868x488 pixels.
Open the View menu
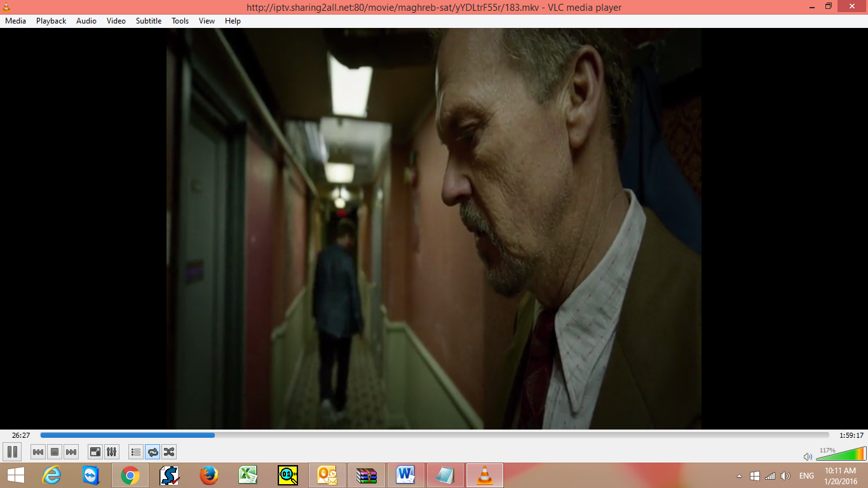coord(207,21)
